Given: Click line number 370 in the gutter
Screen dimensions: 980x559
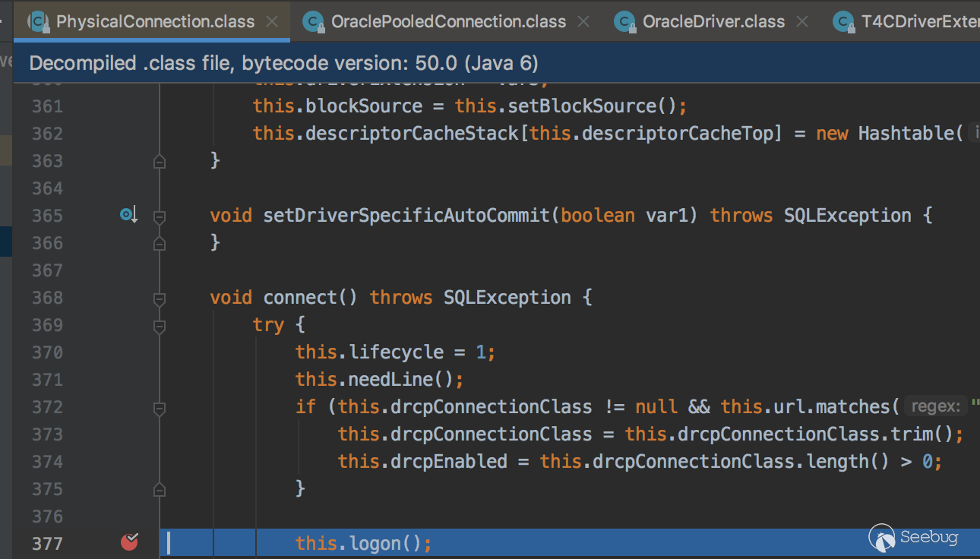Looking at the screenshot, I should click(x=47, y=352).
